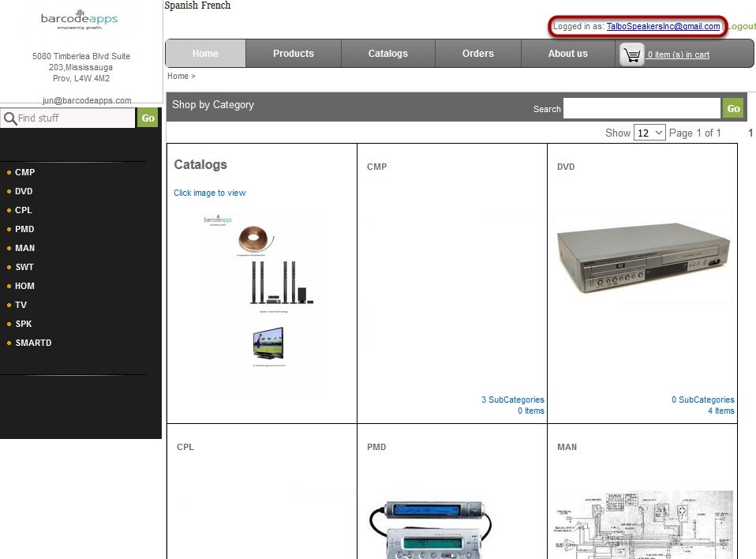Select the DVD category in sidebar
Image resolution: width=756 pixels, height=559 pixels.
pyautogui.click(x=24, y=192)
